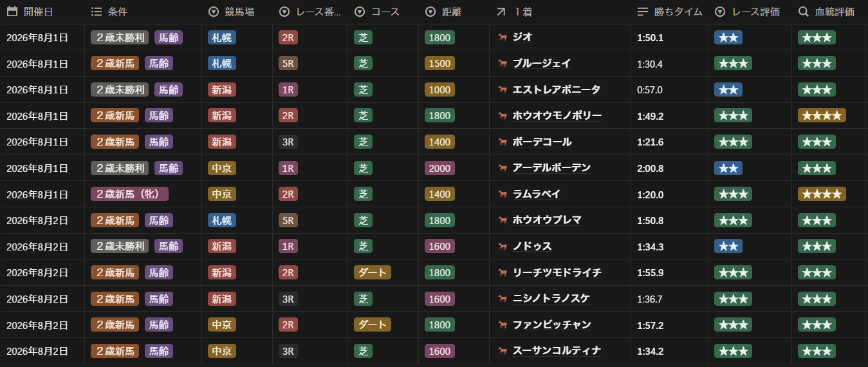The height and width of the screenshot is (367, 868).
Task: Click the select-type icon beside 競馬場 header
Action: click(214, 12)
